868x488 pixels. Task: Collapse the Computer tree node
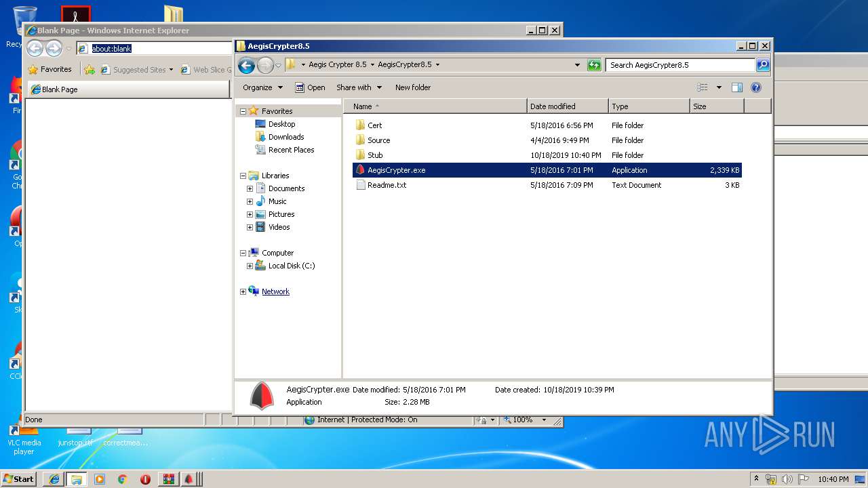point(243,253)
